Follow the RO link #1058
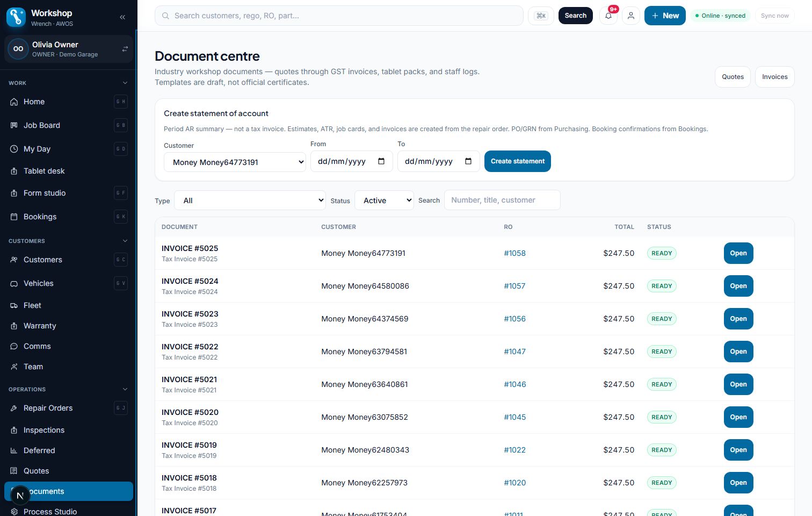The height and width of the screenshot is (516, 812). 514,253
